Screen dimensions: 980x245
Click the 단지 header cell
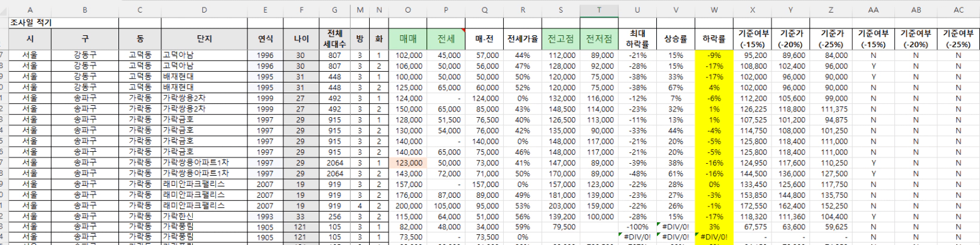tap(204, 38)
